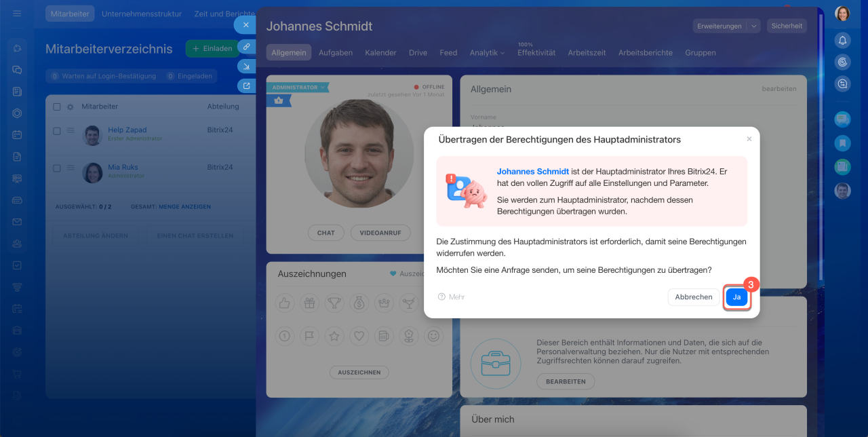
Task: Open row menu for Help Zapad
Action: 71,131
